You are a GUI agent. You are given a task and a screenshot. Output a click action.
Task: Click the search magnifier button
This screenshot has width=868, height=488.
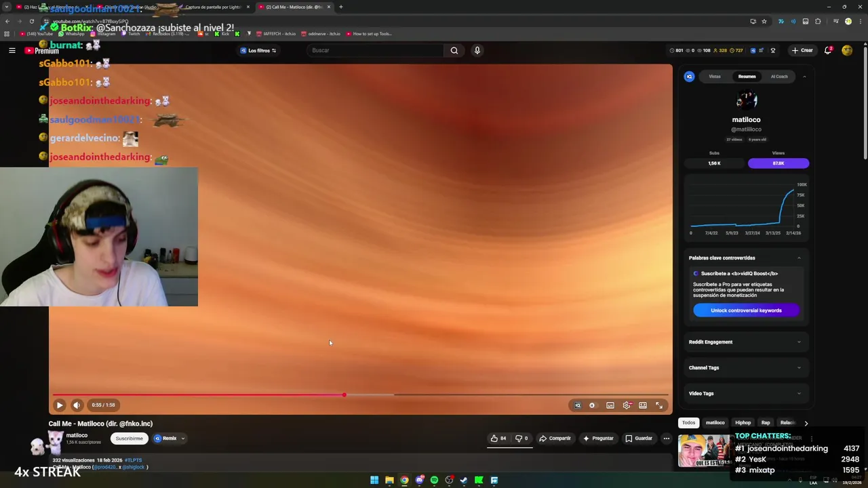[x=454, y=50]
